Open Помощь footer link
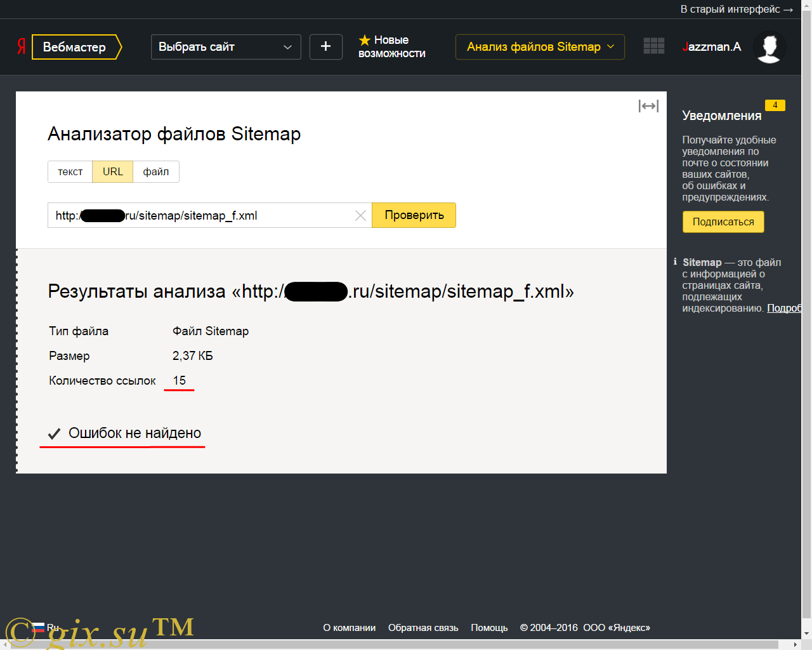The image size is (812, 650). pyautogui.click(x=489, y=628)
